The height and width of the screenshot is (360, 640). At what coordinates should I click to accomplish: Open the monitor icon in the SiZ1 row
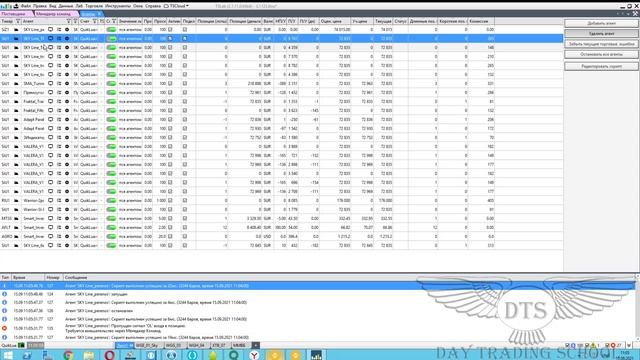pos(51,30)
